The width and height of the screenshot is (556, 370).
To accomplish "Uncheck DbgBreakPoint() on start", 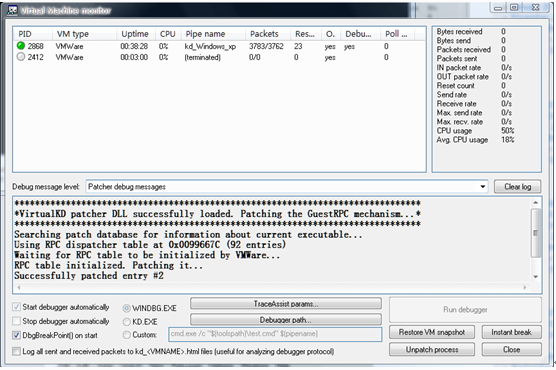I will tap(16, 335).
